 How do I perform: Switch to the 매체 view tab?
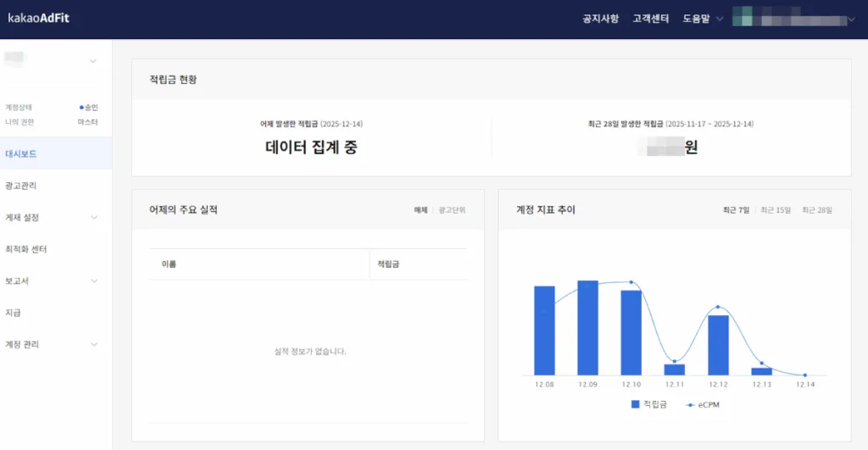tap(420, 209)
